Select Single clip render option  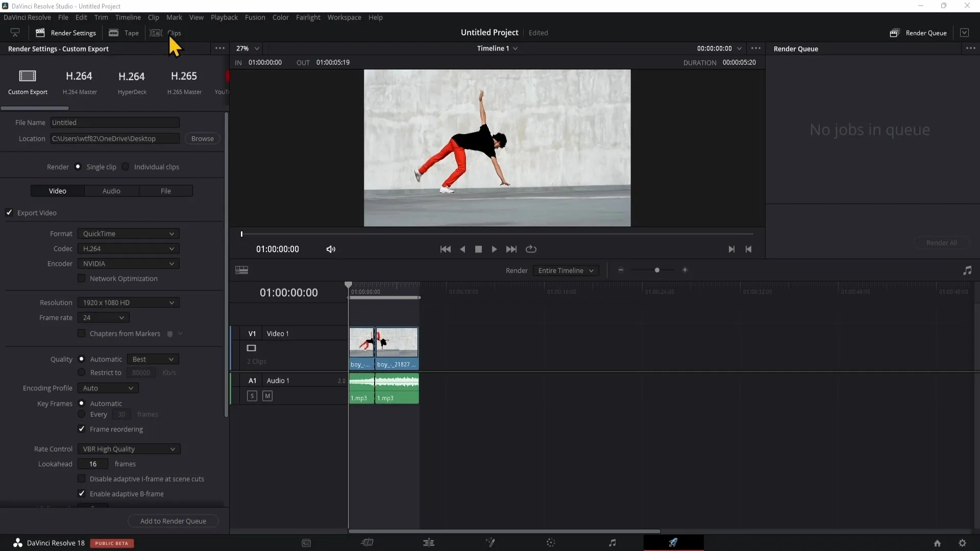pos(78,167)
